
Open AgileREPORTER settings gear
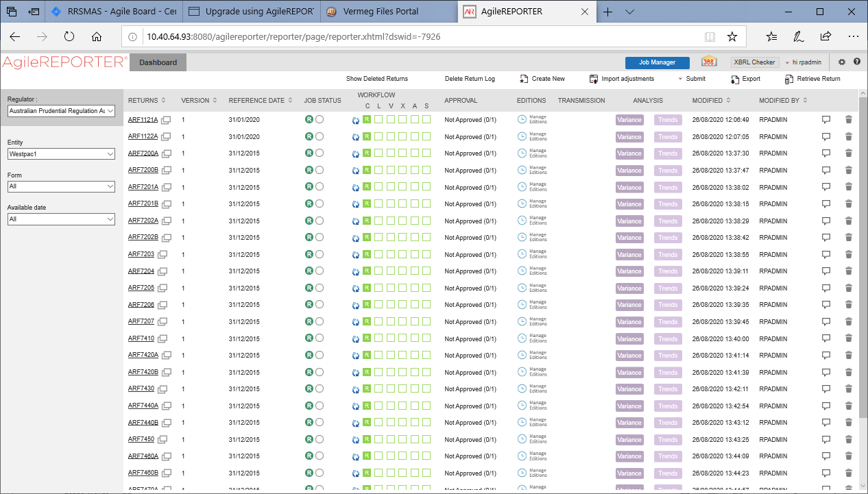(x=842, y=62)
